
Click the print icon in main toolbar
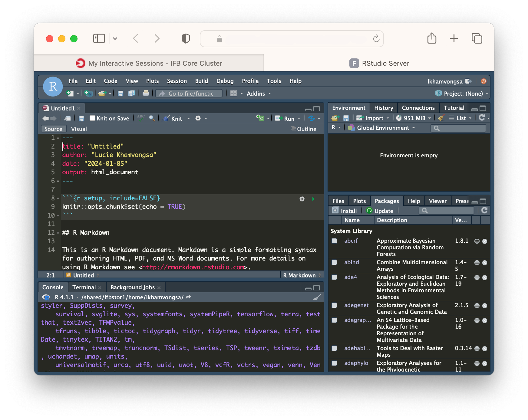point(146,93)
